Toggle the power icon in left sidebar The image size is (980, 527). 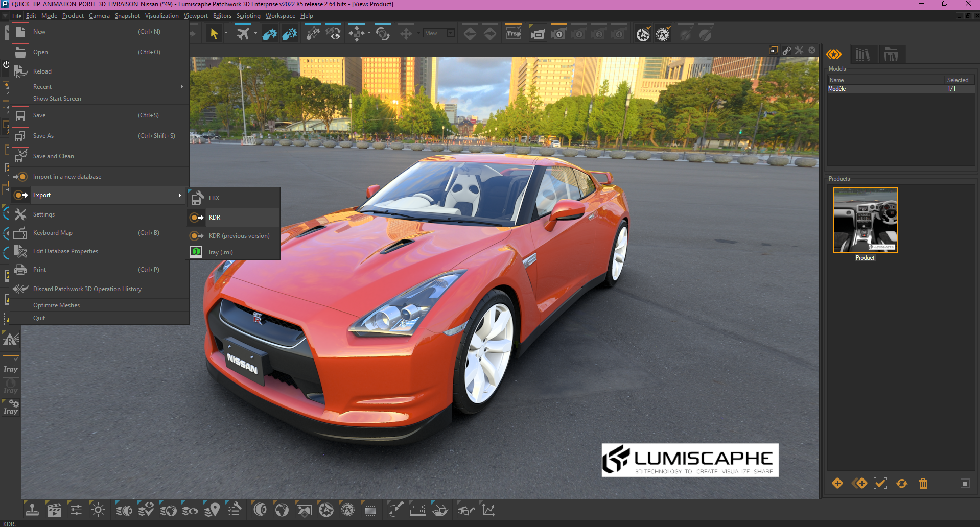pyautogui.click(x=6, y=65)
